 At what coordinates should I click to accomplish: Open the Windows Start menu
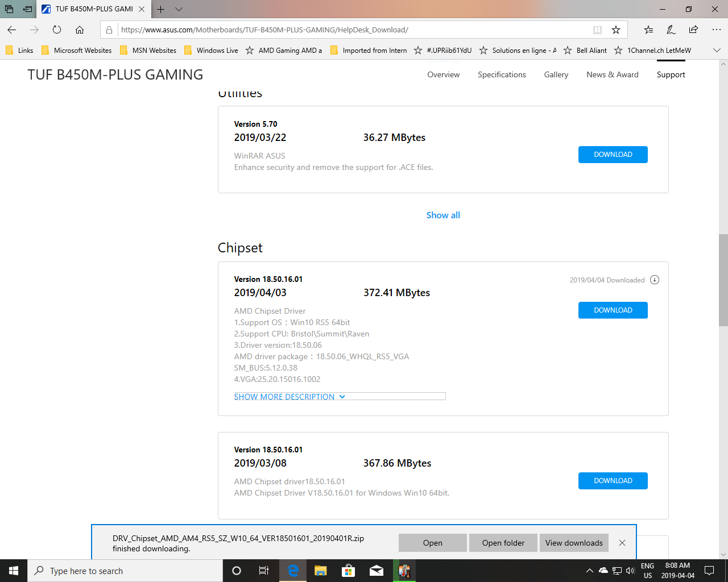coord(14,571)
